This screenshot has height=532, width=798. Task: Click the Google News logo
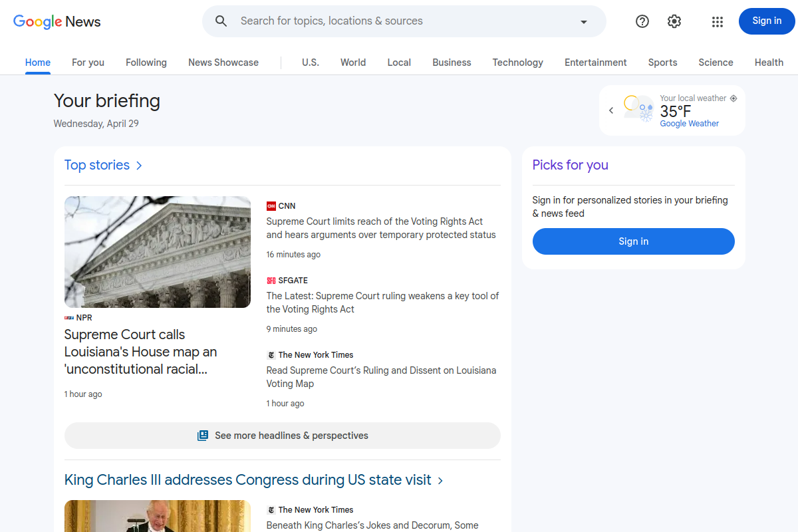[x=57, y=21]
